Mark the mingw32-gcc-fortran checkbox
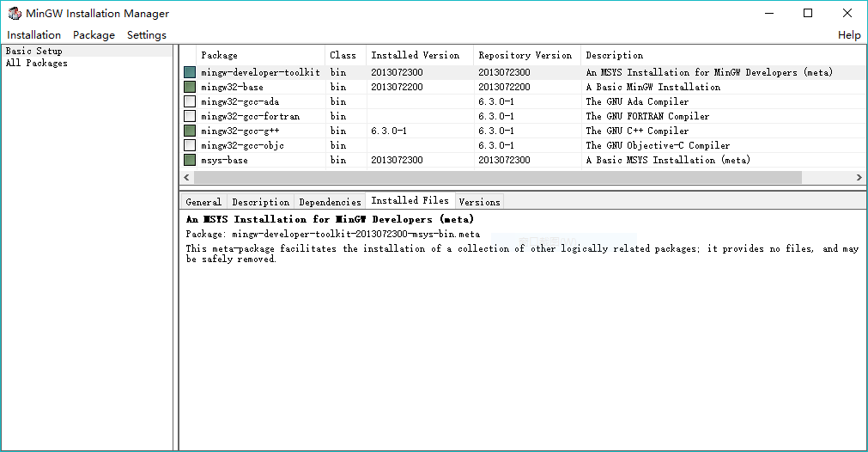 (190, 116)
